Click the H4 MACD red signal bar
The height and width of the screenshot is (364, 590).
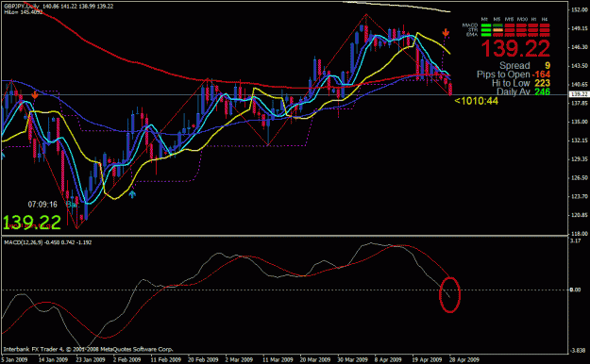coord(545,25)
